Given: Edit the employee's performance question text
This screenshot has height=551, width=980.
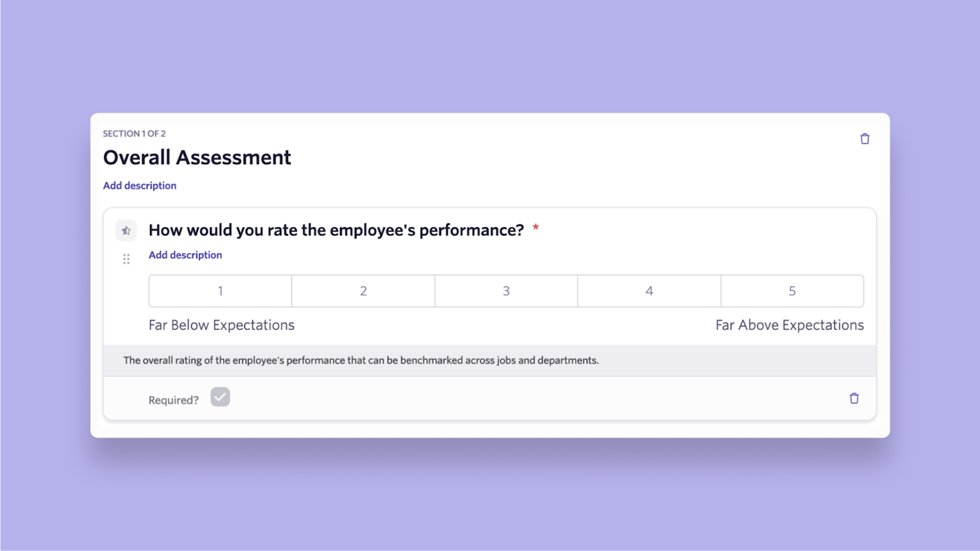Looking at the screenshot, I should pos(336,230).
